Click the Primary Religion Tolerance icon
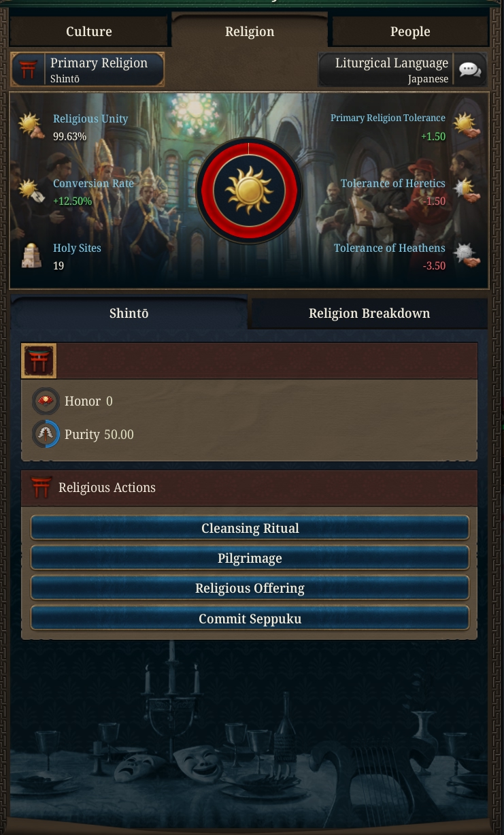 [x=466, y=127]
